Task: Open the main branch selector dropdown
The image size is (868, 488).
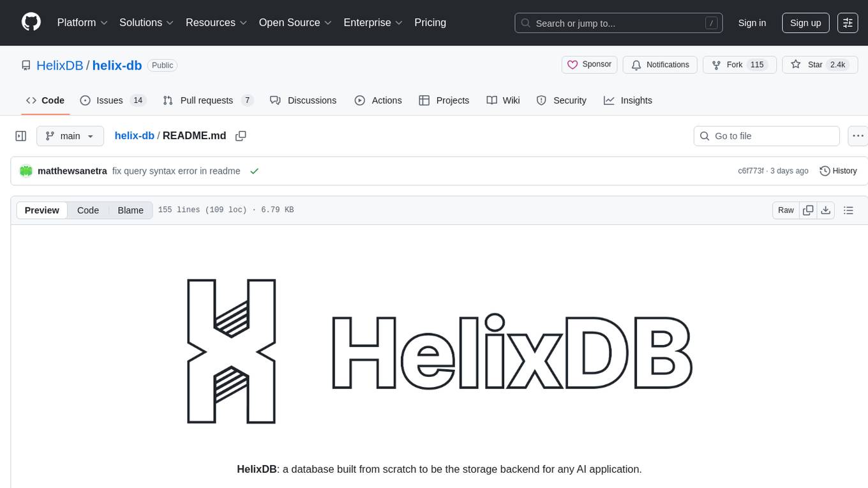Action: pos(70,136)
